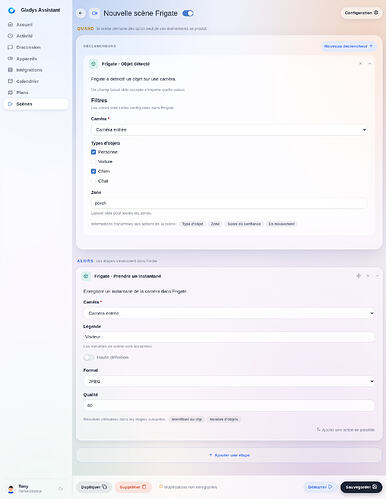Click the En mouvement variable tag

[x=282, y=224]
